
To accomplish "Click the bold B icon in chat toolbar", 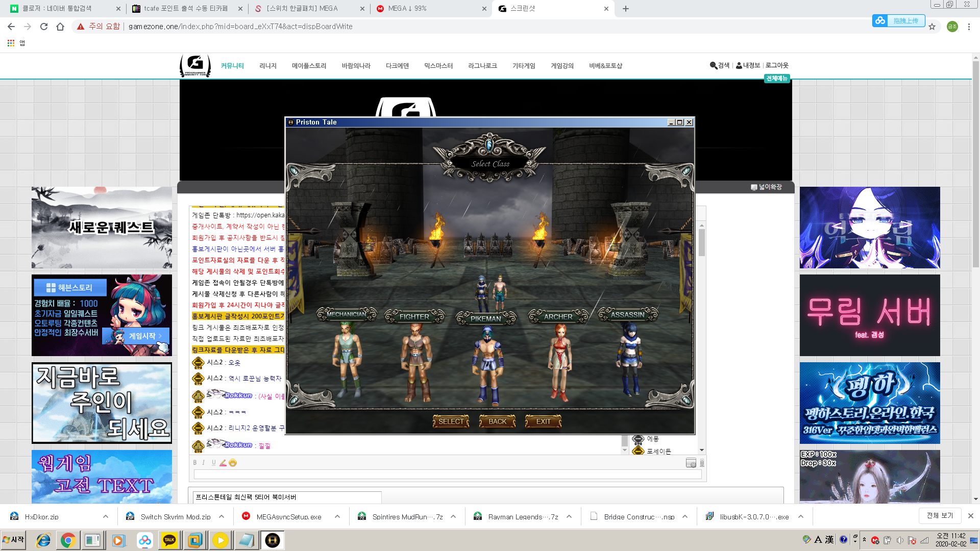I will click(x=194, y=463).
